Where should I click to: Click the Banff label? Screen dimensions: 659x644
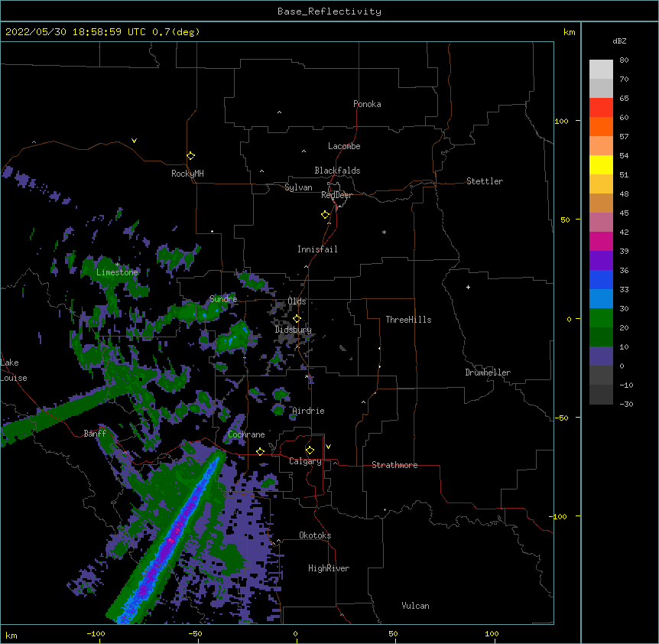pyautogui.click(x=95, y=434)
